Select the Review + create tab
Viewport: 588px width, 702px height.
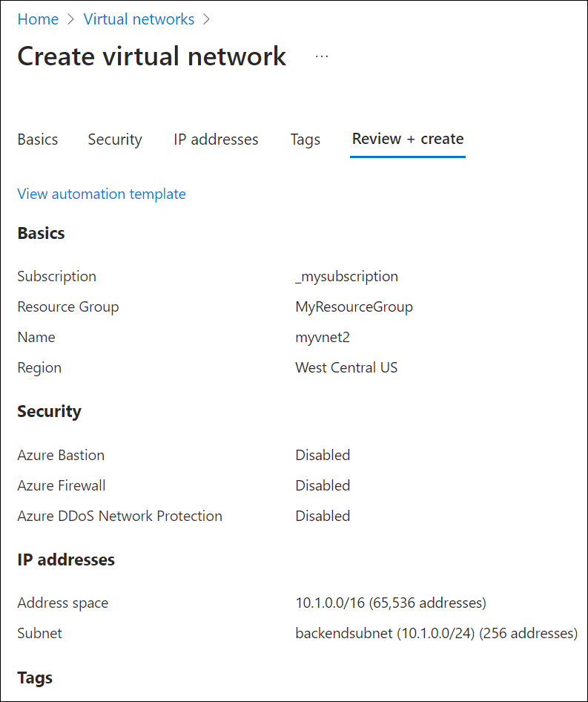pos(407,140)
